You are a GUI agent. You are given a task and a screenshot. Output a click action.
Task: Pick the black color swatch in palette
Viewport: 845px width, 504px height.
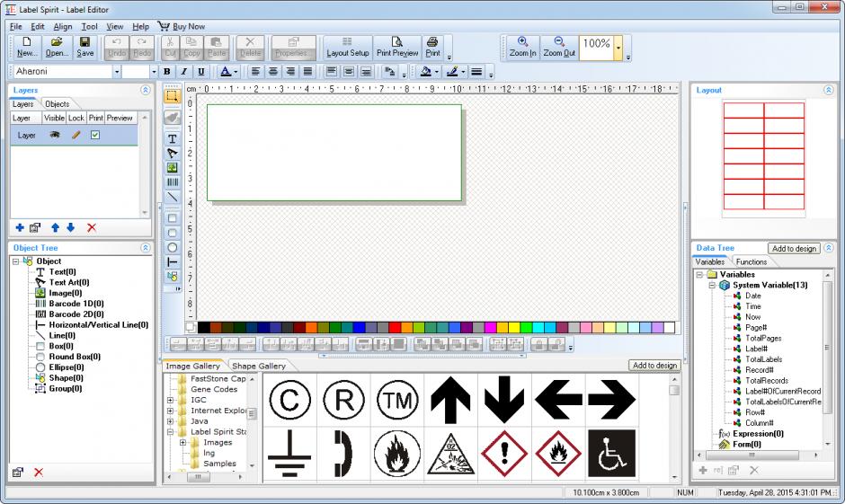point(204,327)
